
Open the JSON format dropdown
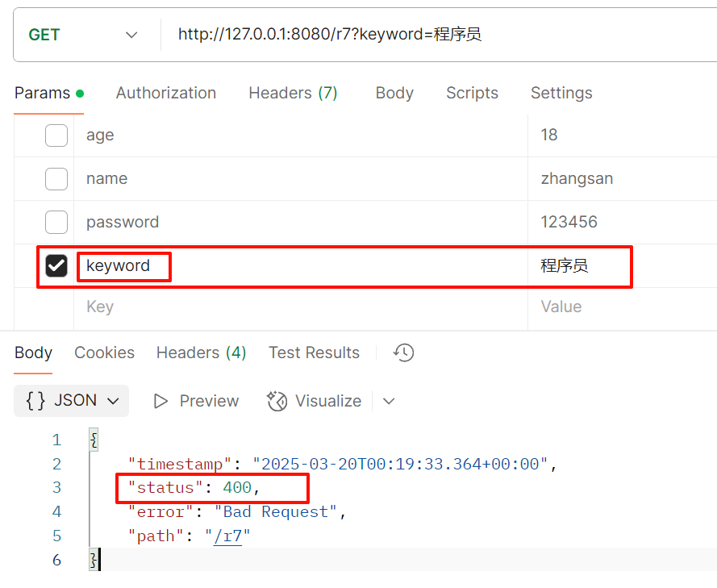[71, 401]
